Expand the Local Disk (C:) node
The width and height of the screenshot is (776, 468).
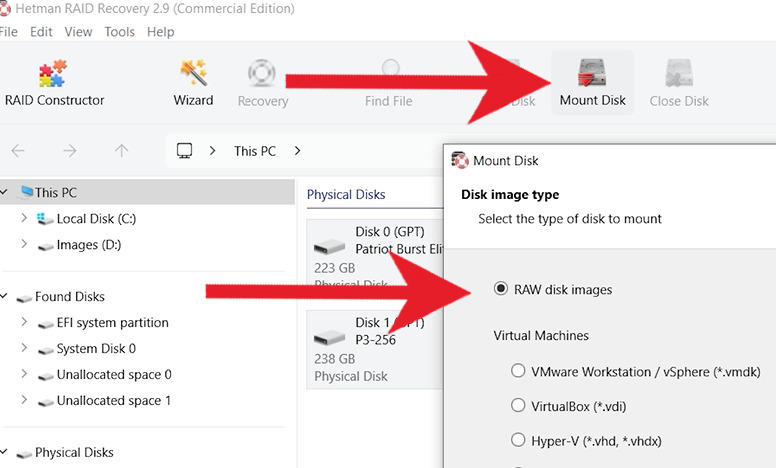click(x=24, y=218)
